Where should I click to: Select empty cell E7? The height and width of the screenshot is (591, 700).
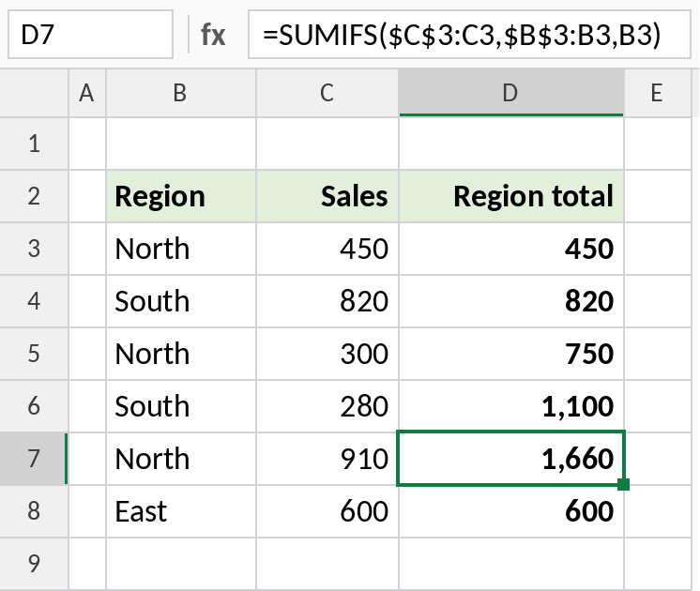point(657,459)
